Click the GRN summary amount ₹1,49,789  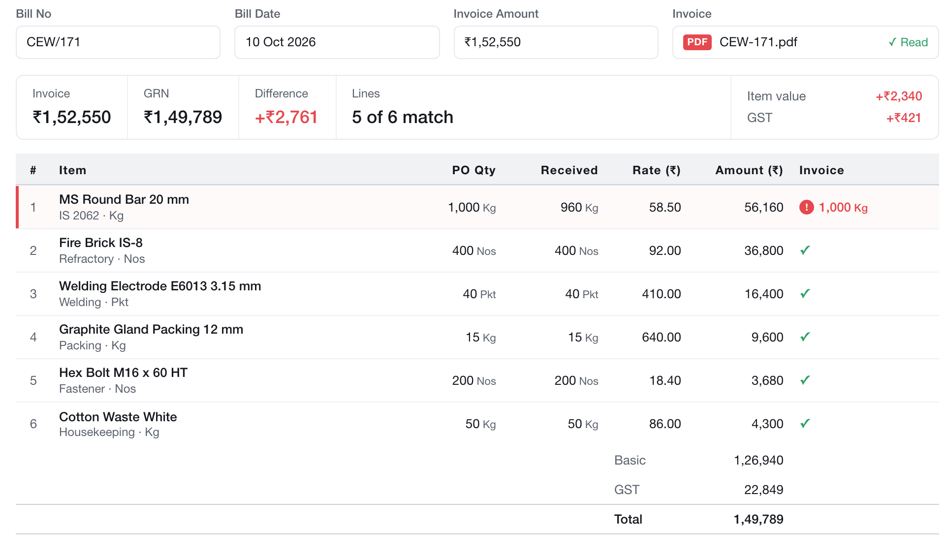point(183,117)
